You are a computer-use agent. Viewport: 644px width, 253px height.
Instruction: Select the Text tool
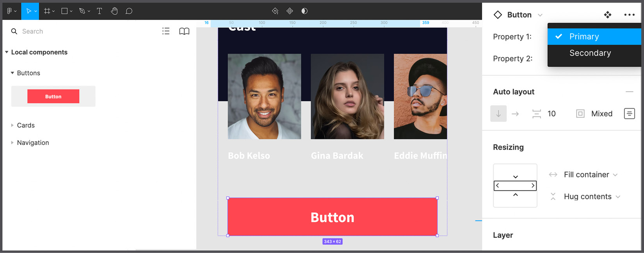pyautogui.click(x=99, y=11)
